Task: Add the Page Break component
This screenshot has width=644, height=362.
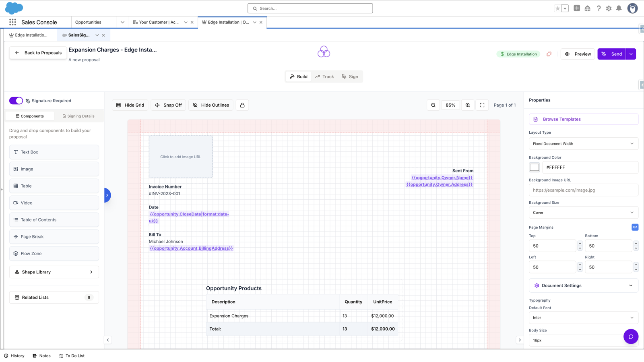Action: [x=54, y=237]
